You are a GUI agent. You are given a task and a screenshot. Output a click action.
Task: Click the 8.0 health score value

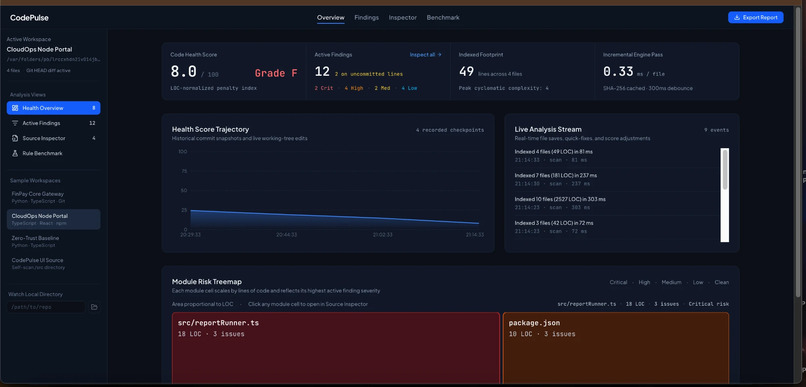point(184,72)
